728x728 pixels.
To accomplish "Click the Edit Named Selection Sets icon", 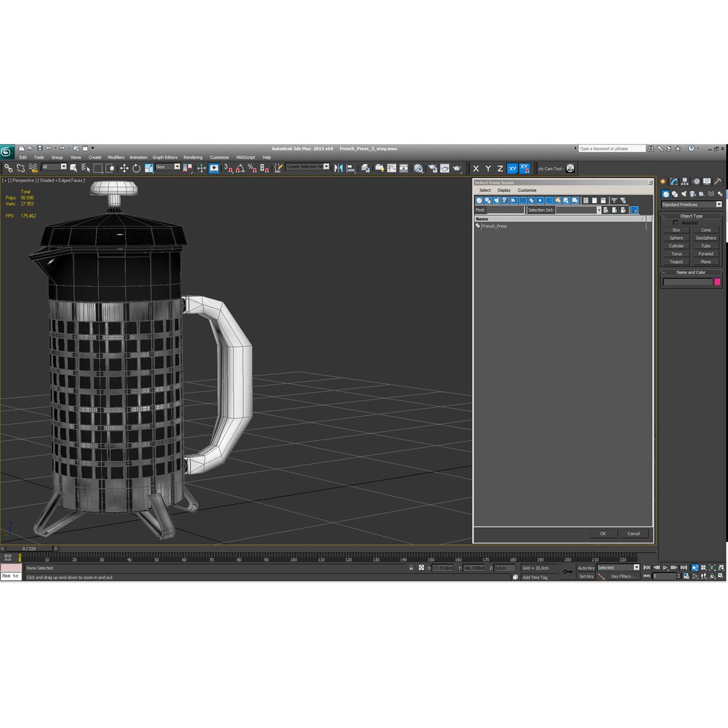I will click(x=278, y=168).
